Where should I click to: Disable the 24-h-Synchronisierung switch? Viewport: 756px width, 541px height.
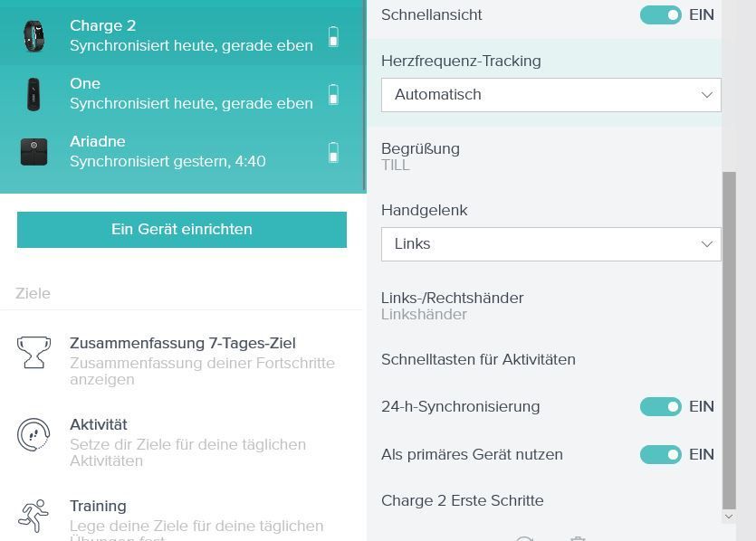tap(660, 407)
